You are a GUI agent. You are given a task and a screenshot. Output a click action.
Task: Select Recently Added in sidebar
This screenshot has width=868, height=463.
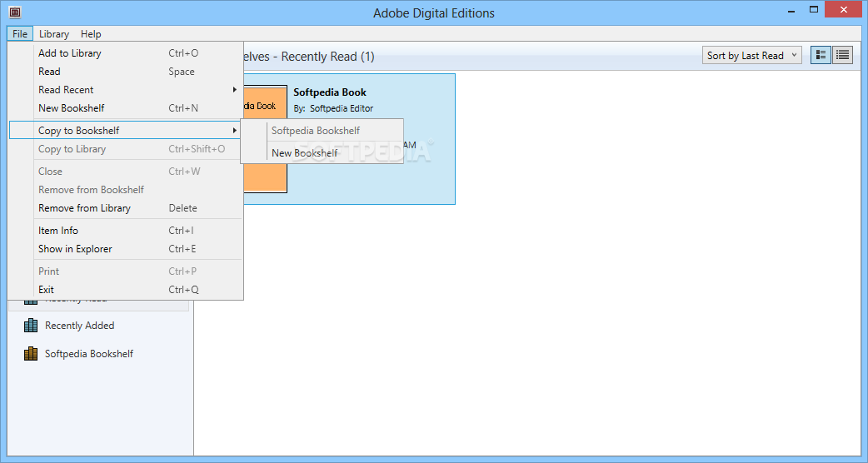pos(80,326)
